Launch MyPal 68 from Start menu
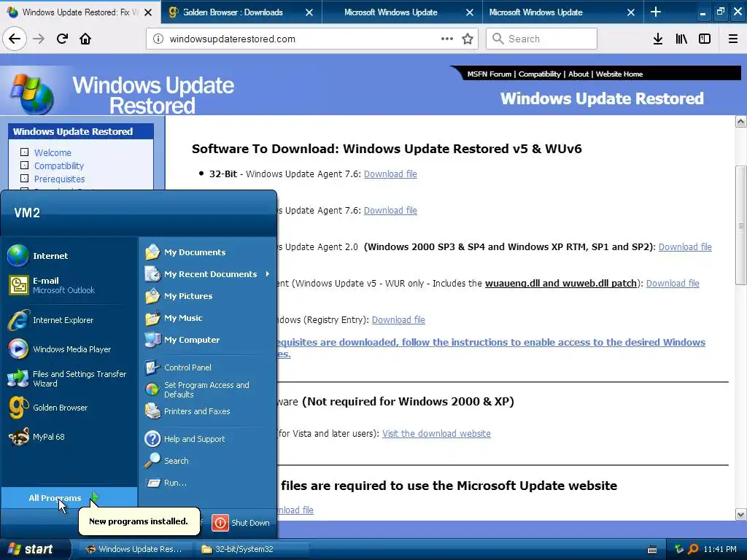747x560 pixels. coord(69,437)
